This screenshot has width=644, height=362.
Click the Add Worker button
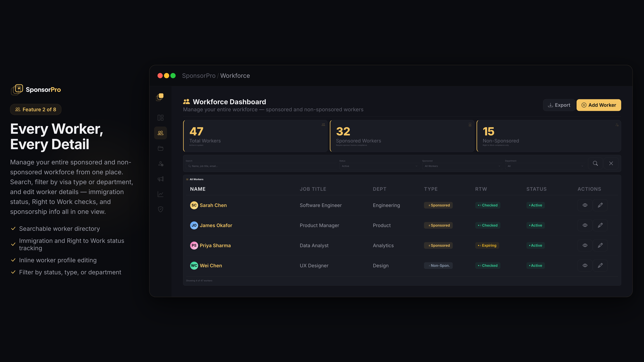tap(599, 105)
